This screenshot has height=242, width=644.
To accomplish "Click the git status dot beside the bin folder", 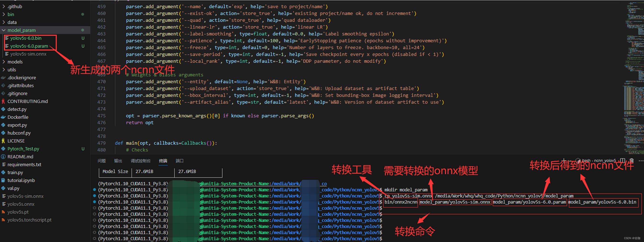I will click(82, 14).
